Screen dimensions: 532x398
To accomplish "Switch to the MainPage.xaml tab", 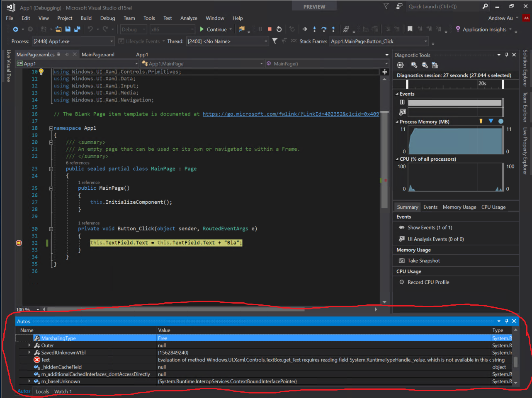I will 98,54.
